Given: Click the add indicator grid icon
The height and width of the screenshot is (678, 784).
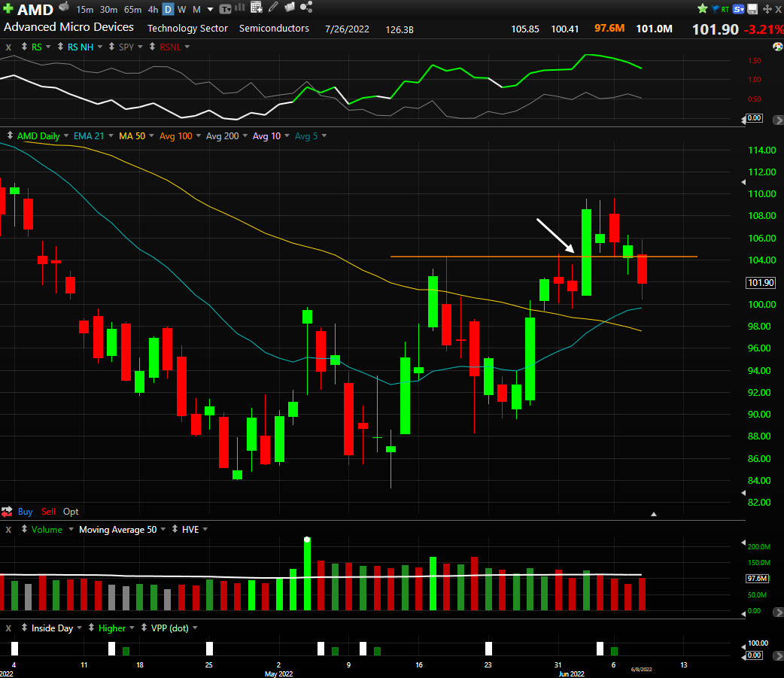Looking at the screenshot, I should point(257,7).
